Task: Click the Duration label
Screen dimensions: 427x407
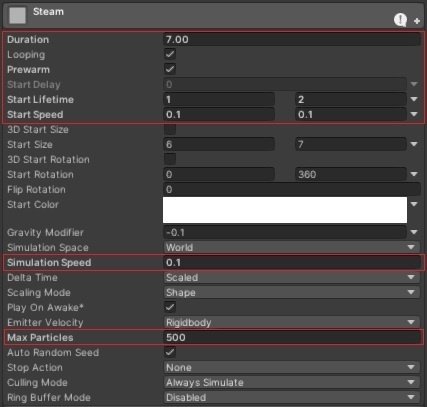Action: 28,39
